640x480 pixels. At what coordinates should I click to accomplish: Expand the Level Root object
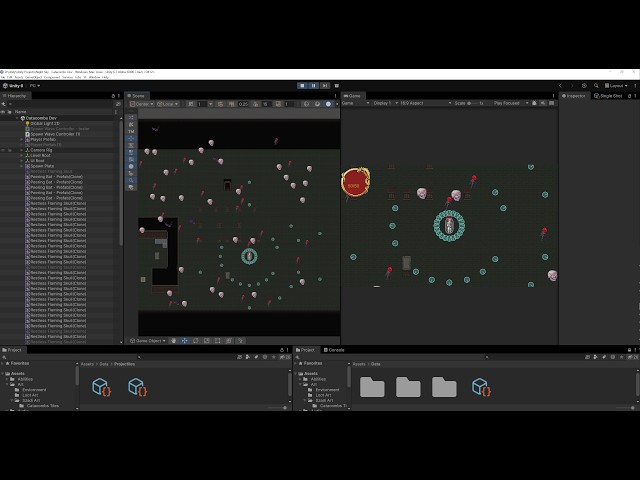point(22,155)
